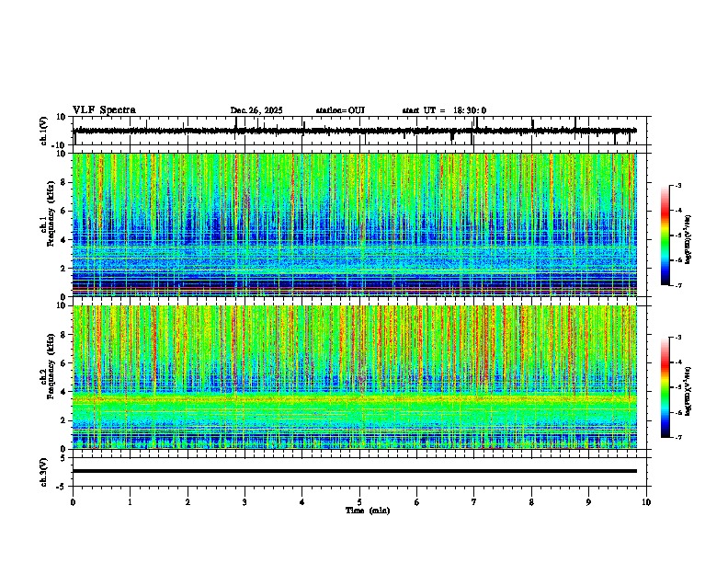Click the ch.1 color bar PSD unit label
Screen dimensions: 728x563
[688, 239]
